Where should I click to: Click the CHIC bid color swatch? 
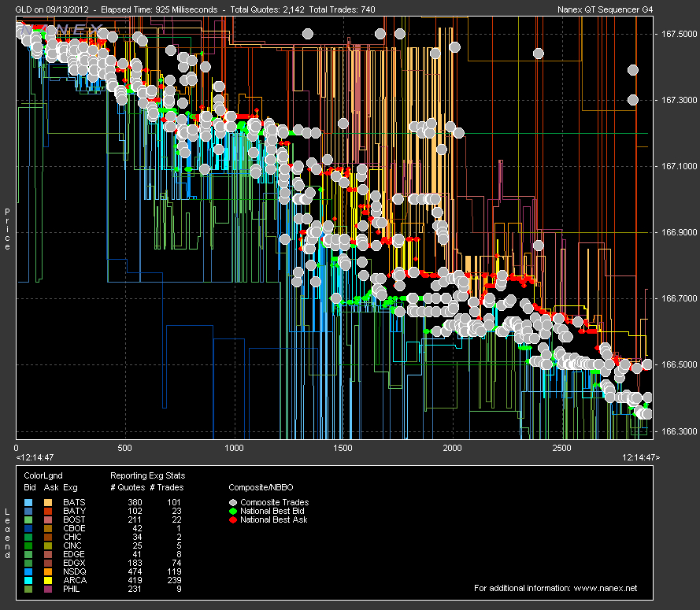(x=28, y=537)
